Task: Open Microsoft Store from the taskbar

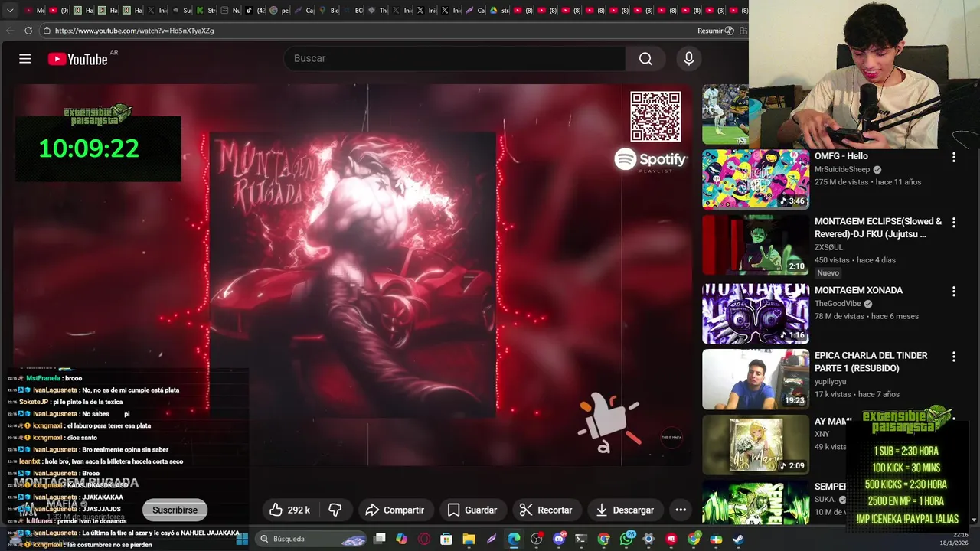Action: [x=446, y=539]
